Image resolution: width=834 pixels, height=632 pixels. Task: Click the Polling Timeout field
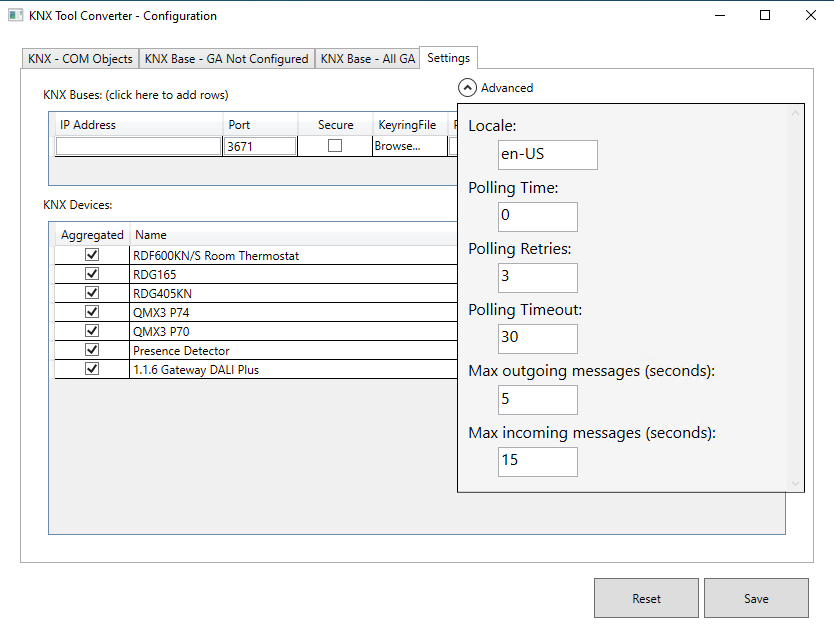click(537, 338)
